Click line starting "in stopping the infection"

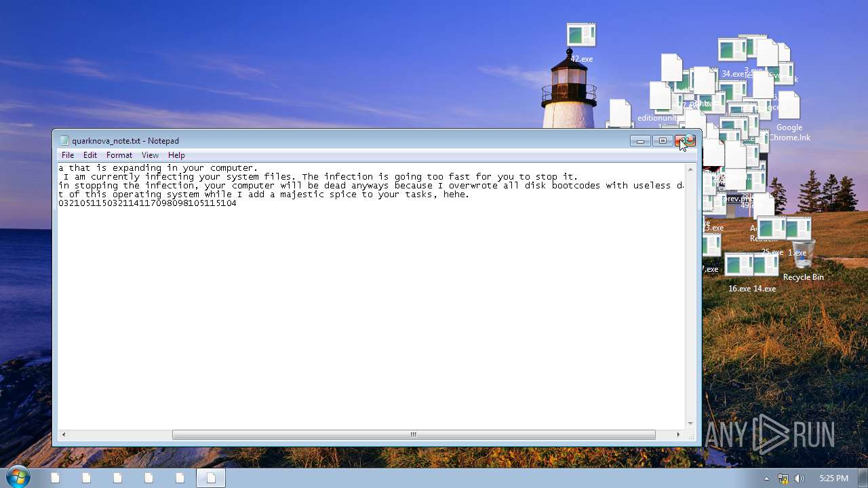pyautogui.click(x=371, y=186)
